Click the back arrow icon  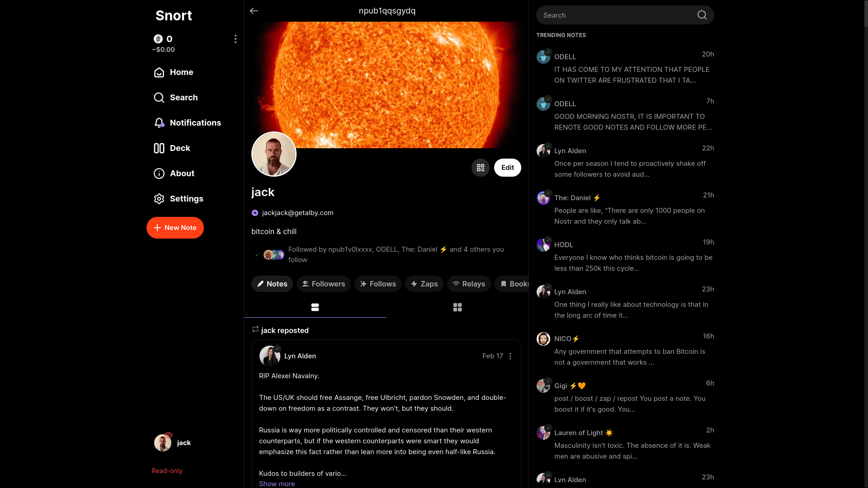click(254, 11)
